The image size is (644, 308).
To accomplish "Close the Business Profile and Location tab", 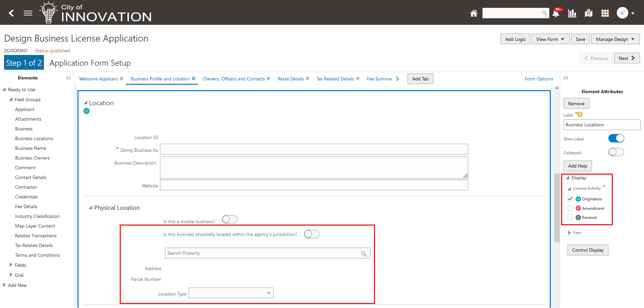I will pyautogui.click(x=194, y=78).
